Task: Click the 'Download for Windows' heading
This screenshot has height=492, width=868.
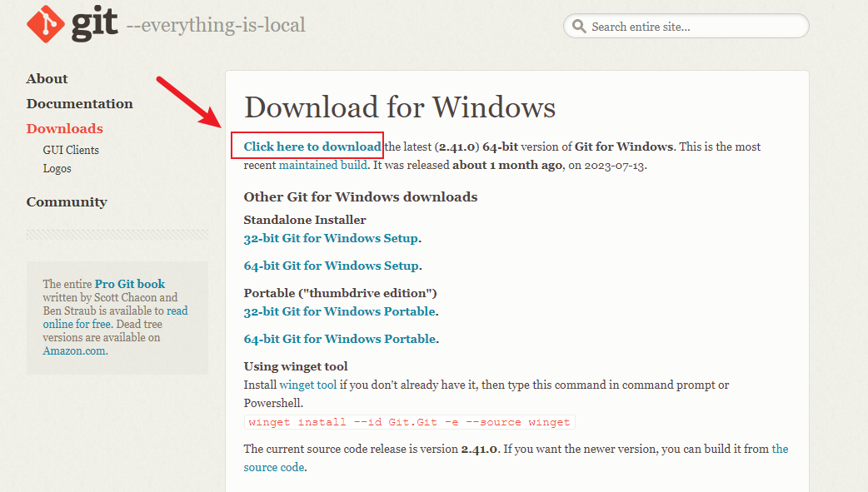Action: click(400, 107)
